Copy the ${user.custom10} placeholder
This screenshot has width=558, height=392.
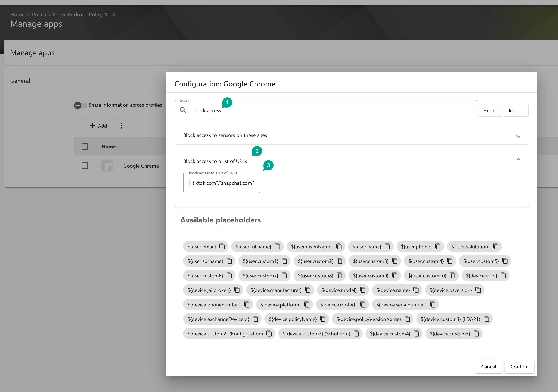[x=453, y=276]
